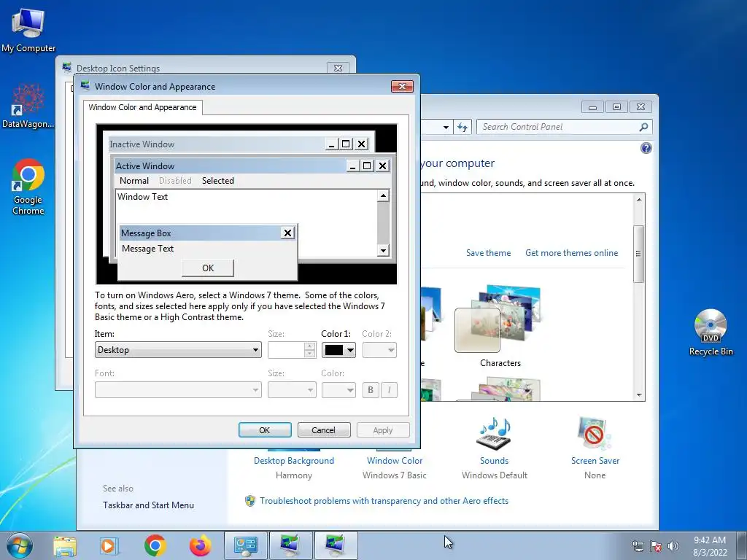Click Selected menu in the preview window

(x=217, y=181)
